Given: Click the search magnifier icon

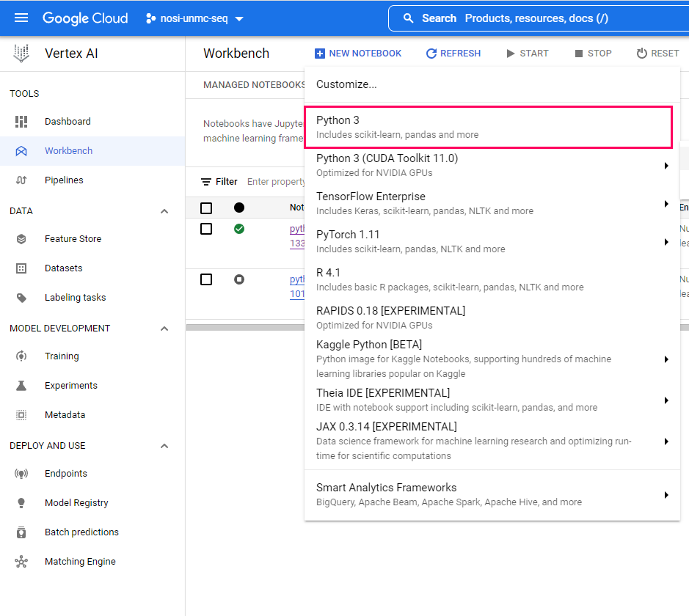Looking at the screenshot, I should (408, 18).
